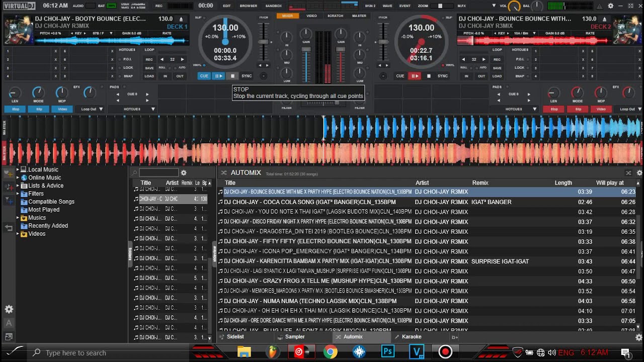Open VirtualDJ settings gear at top right
The width and height of the screenshot is (644, 362).
coord(611,6)
